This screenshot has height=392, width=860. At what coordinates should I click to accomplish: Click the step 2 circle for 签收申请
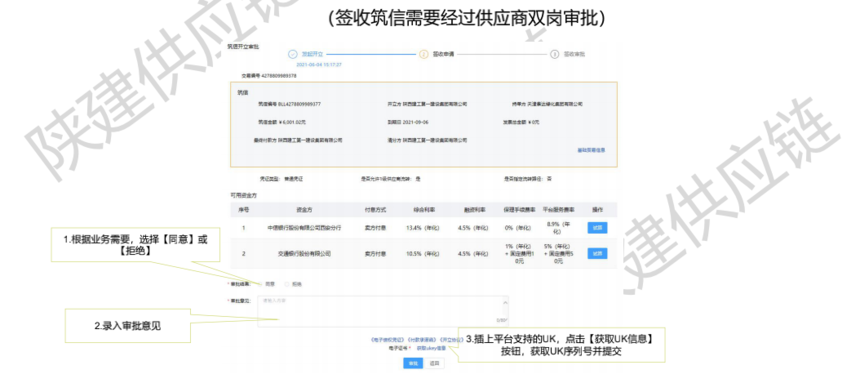(x=423, y=54)
